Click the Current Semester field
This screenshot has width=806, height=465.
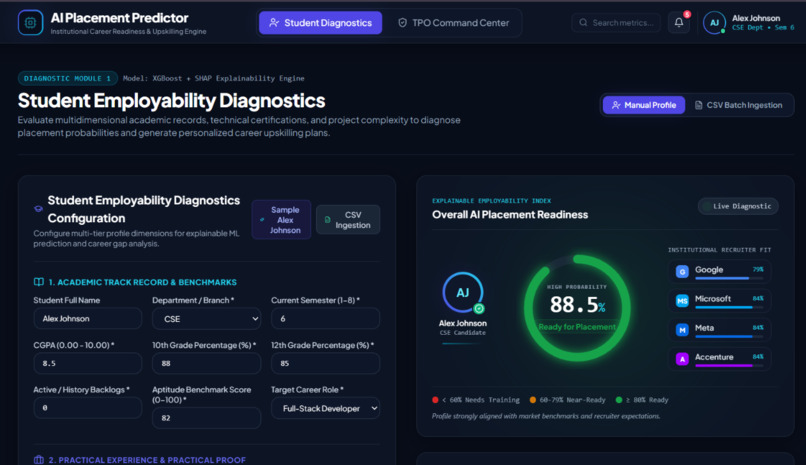(325, 319)
